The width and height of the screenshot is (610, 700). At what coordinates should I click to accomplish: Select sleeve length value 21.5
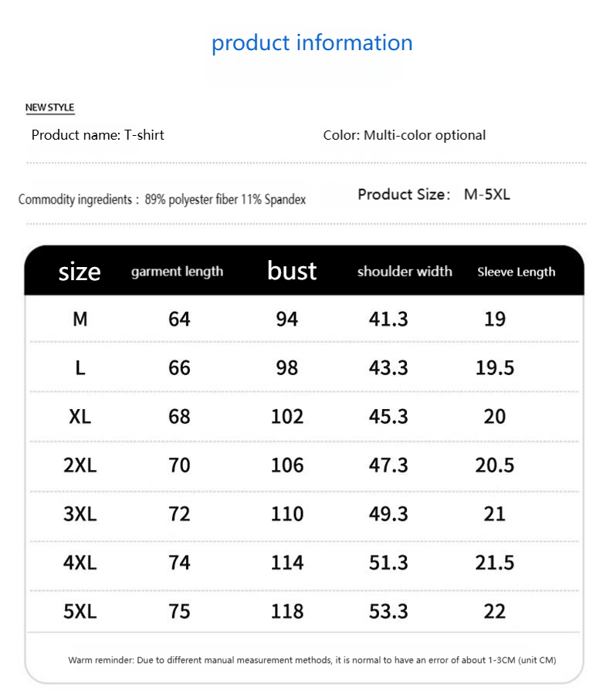(494, 563)
